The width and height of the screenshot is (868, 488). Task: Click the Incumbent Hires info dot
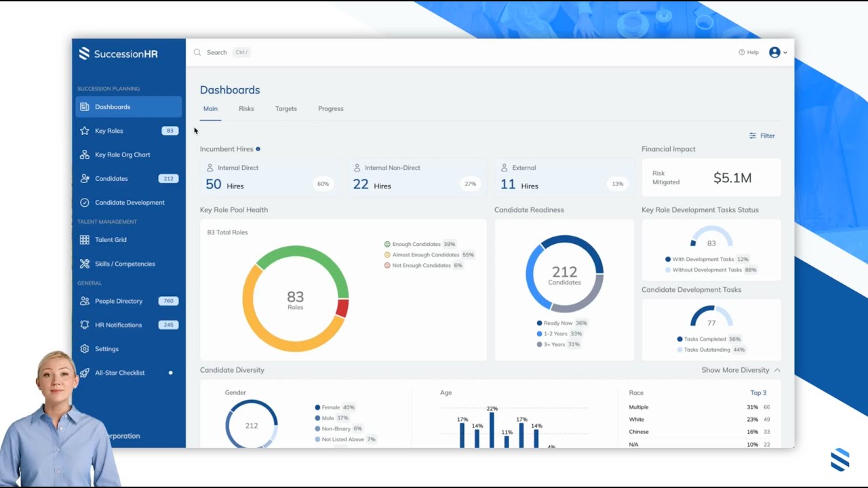[258, 149]
